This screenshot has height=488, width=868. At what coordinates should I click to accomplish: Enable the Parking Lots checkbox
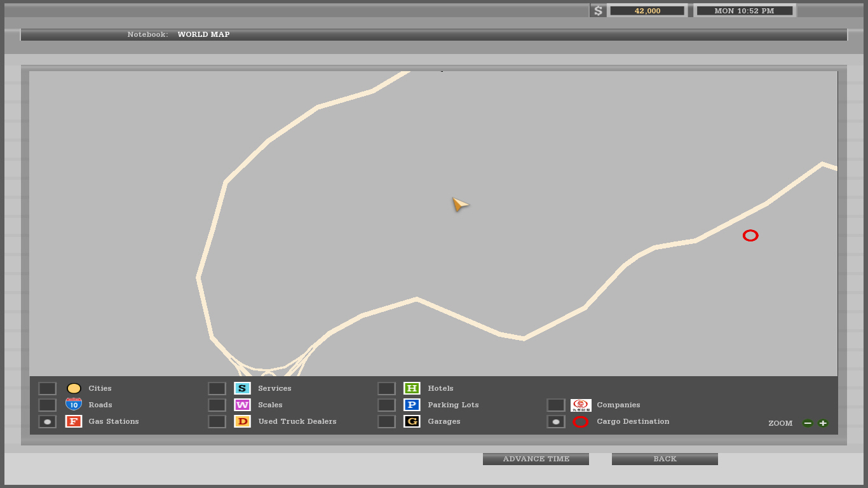(x=386, y=405)
